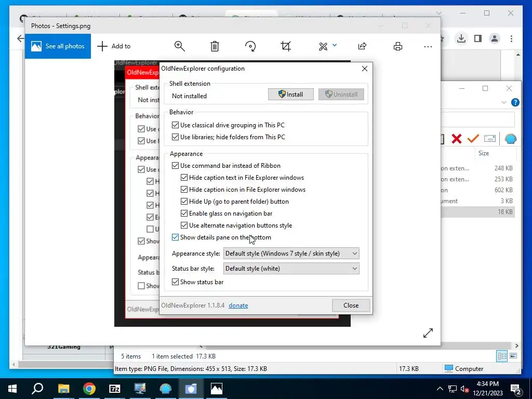Uncheck 'Use command bar instead of Ribbon'

(x=175, y=166)
